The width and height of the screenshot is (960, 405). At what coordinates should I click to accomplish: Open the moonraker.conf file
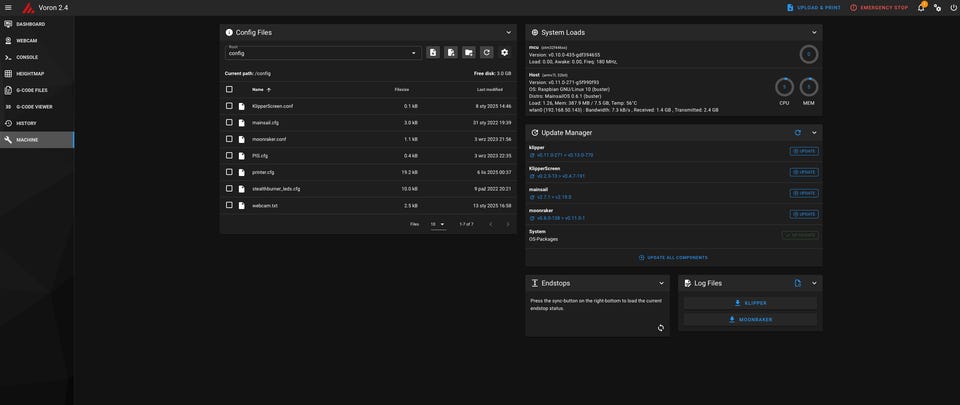(x=269, y=139)
